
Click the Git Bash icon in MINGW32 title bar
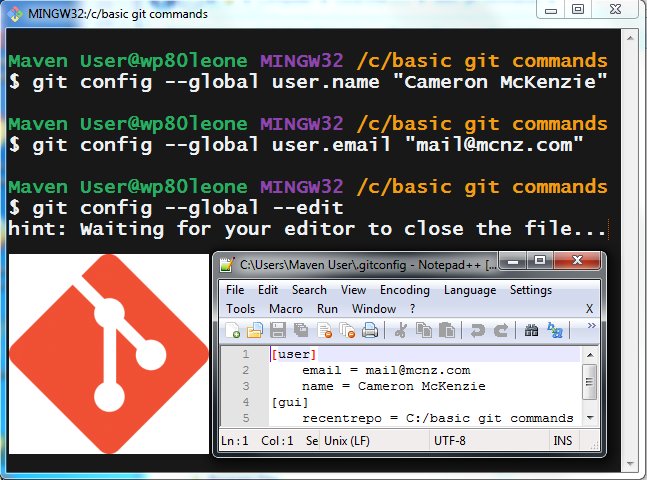[x=15, y=14]
